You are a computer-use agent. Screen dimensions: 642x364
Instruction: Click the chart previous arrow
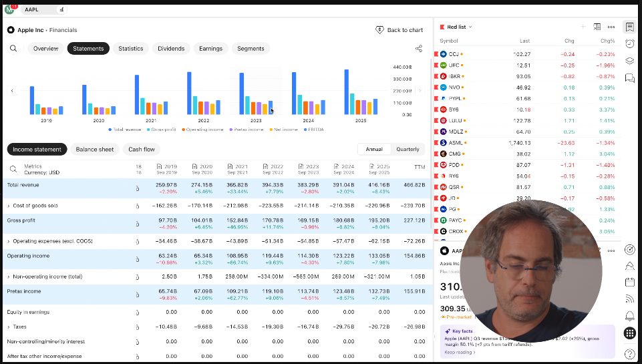[12, 90]
